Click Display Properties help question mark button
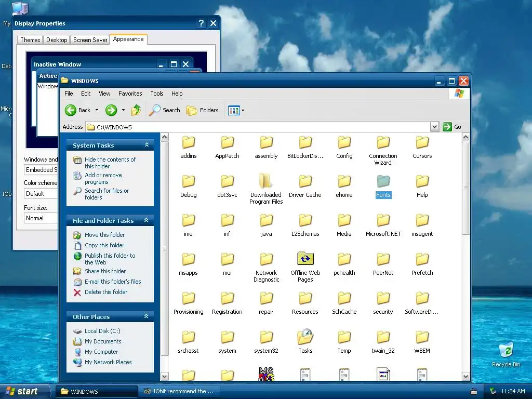Screen dimensions: 532x399 [201, 23]
